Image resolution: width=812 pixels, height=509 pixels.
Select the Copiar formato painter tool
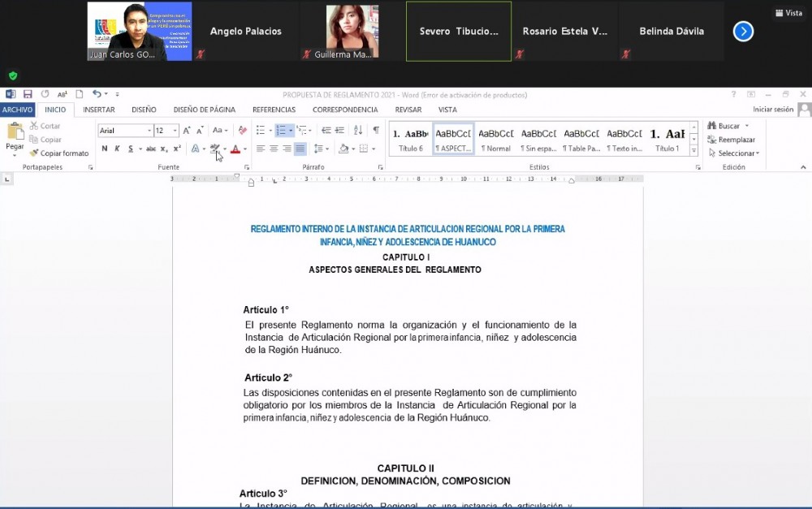tap(59, 153)
